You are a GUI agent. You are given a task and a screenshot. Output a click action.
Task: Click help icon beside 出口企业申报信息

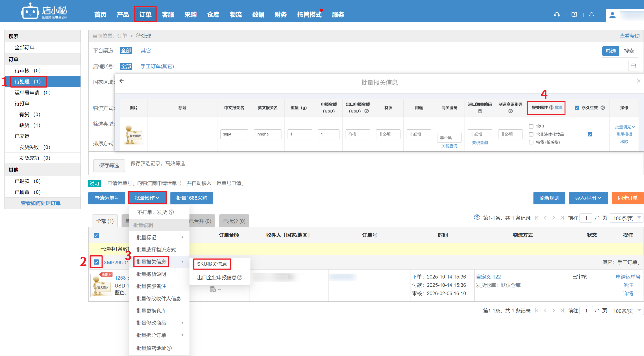coord(240,277)
